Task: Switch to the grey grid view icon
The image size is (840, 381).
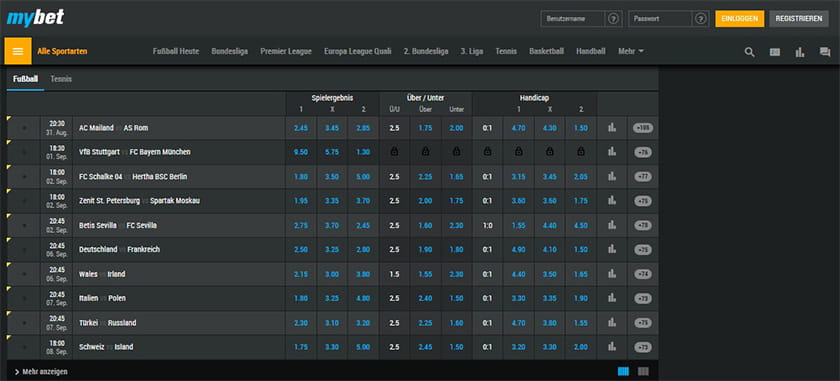Action: tap(643, 371)
